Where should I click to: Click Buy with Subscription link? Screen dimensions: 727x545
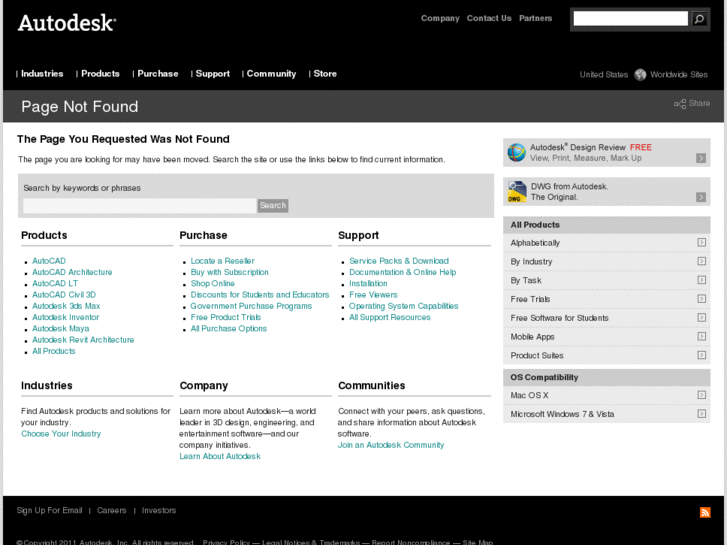pyautogui.click(x=230, y=272)
